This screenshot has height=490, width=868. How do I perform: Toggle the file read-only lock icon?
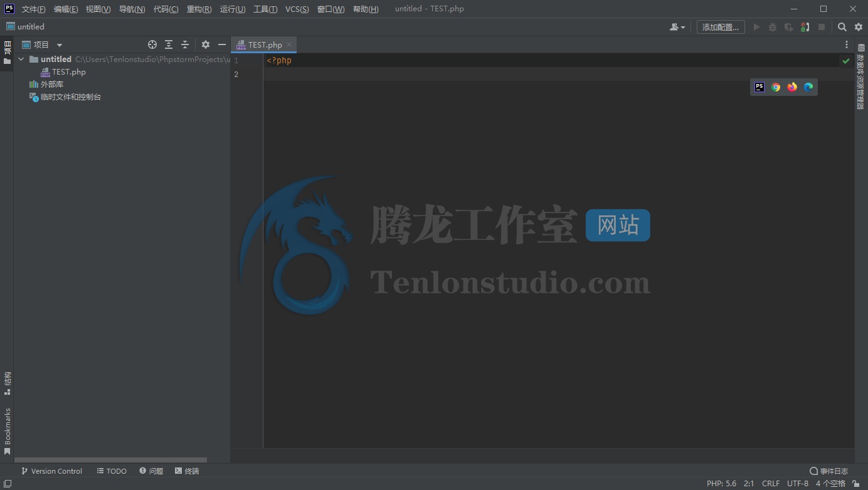856,483
